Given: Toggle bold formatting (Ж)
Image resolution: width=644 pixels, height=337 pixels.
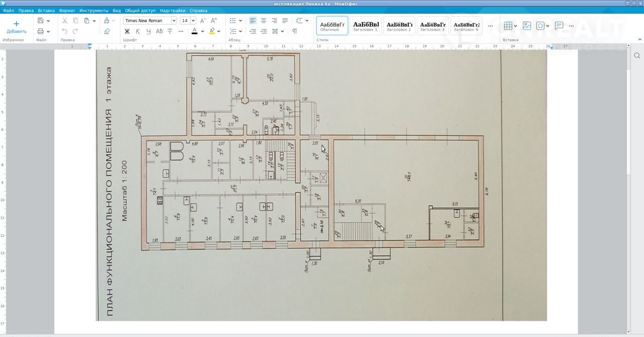Looking at the screenshot, I should 127,31.
